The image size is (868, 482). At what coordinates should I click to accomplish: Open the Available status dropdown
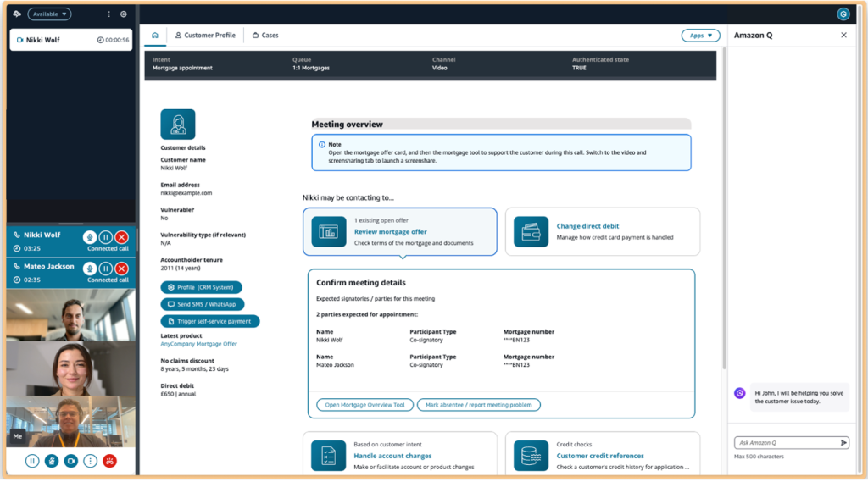49,14
